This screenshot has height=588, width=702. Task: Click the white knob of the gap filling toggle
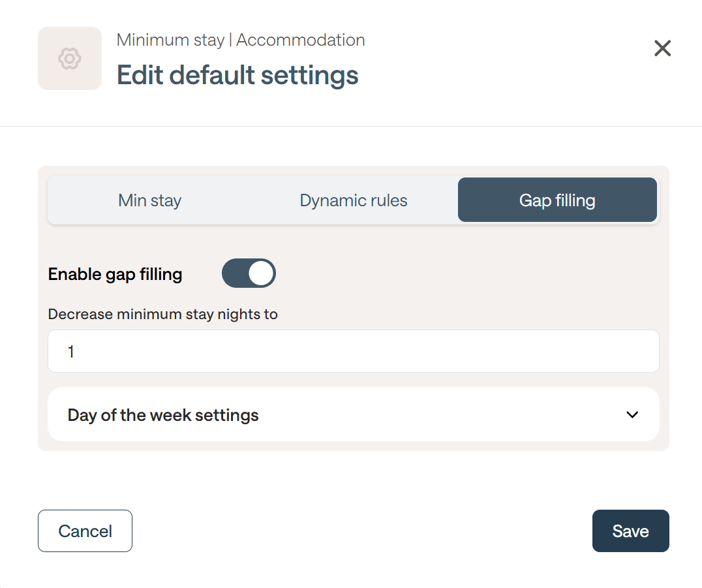point(261,273)
